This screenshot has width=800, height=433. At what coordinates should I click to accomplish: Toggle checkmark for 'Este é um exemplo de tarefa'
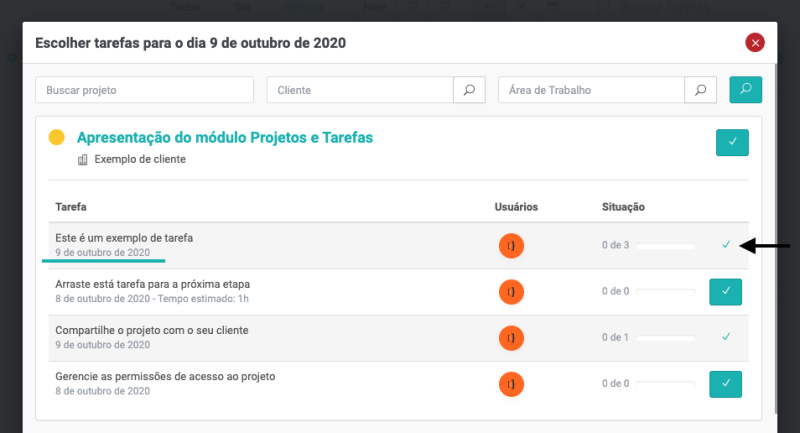coord(726,244)
